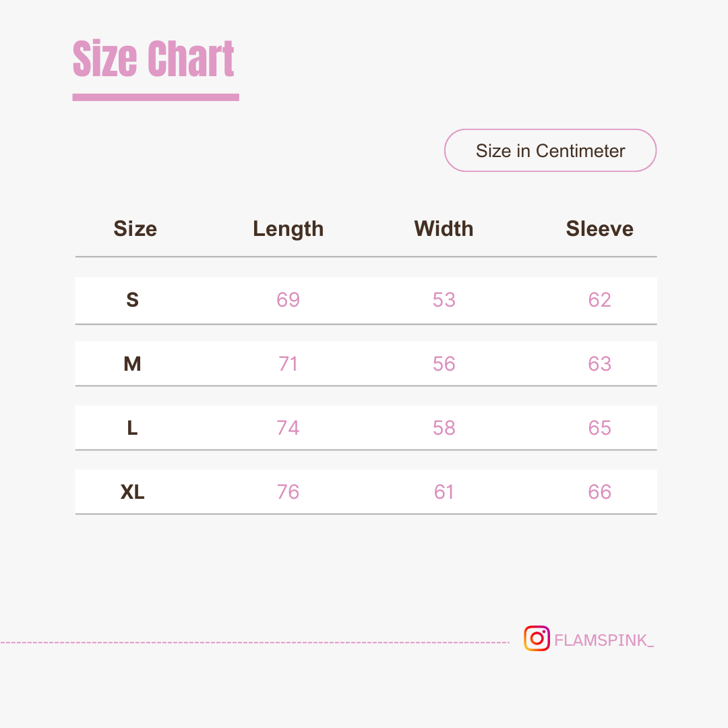Click the Length column header
The image size is (728, 728).
[x=288, y=229]
